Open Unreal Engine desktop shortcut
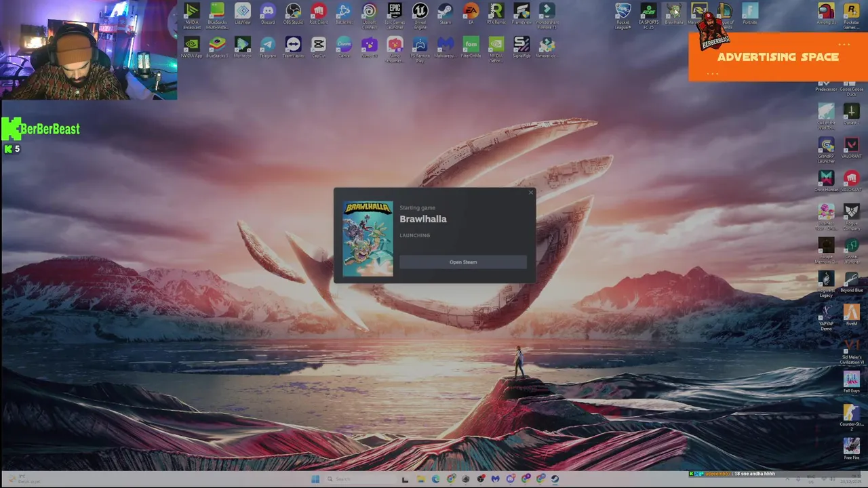The height and width of the screenshot is (488, 868). point(420,15)
